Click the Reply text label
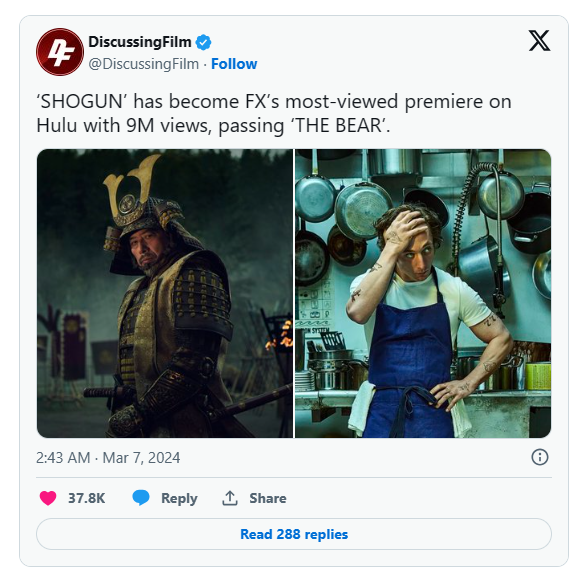The width and height of the screenshot is (587, 578). click(x=179, y=499)
